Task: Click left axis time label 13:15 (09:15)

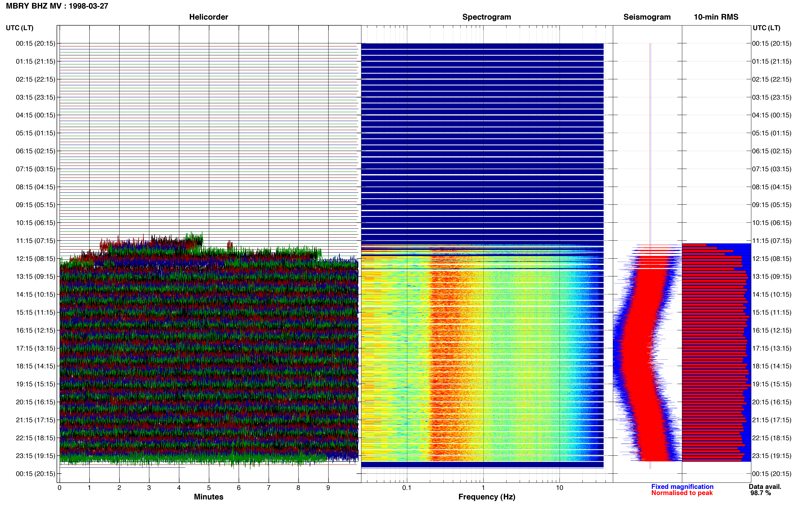Action: coord(36,277)
